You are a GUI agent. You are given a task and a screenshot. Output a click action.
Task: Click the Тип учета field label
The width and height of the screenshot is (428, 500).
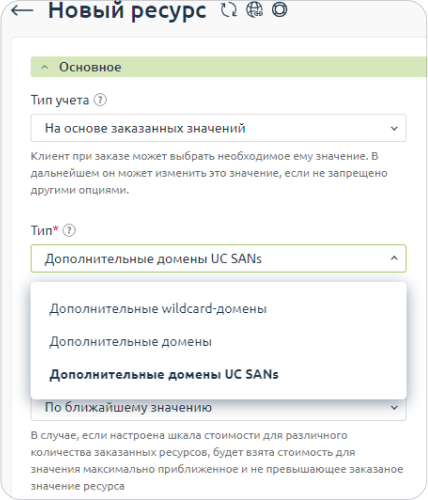pos(60,100)
